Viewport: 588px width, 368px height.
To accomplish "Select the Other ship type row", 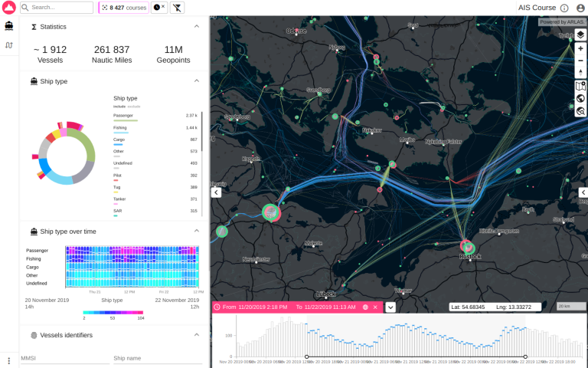I will [155, 153].
